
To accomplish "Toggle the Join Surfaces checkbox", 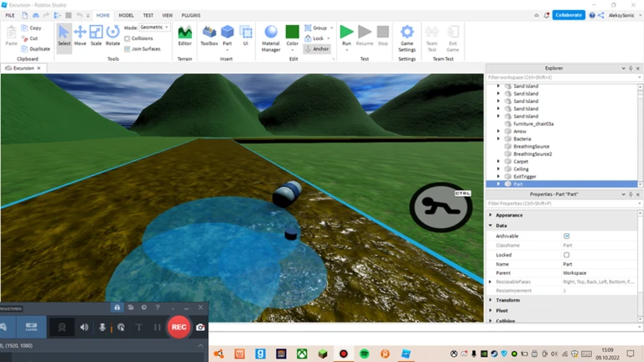I will (127, 49).
